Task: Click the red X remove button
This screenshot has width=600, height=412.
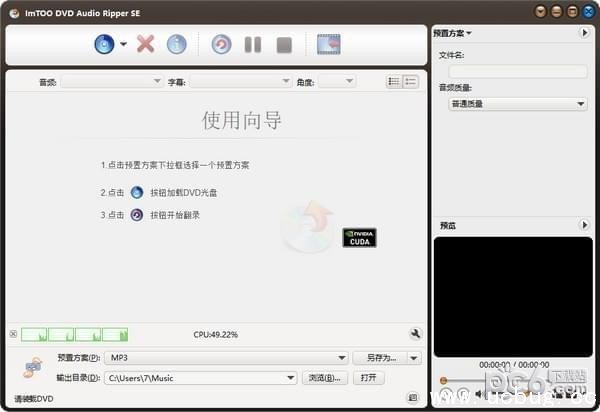Action: (146, 44)
